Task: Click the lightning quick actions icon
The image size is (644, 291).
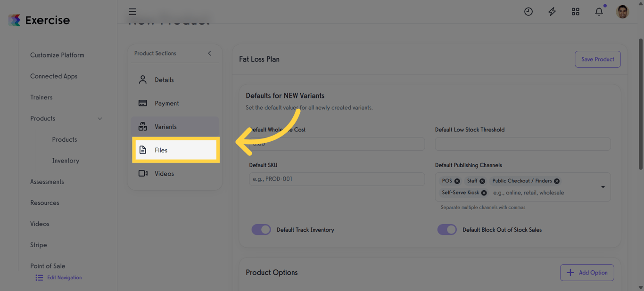Action: 552,11
